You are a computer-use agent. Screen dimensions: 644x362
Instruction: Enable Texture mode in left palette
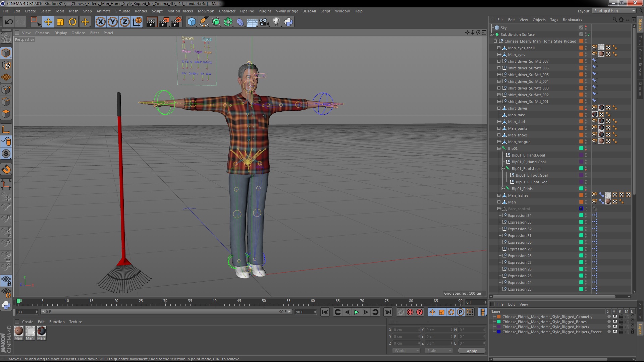coord(6,65)
